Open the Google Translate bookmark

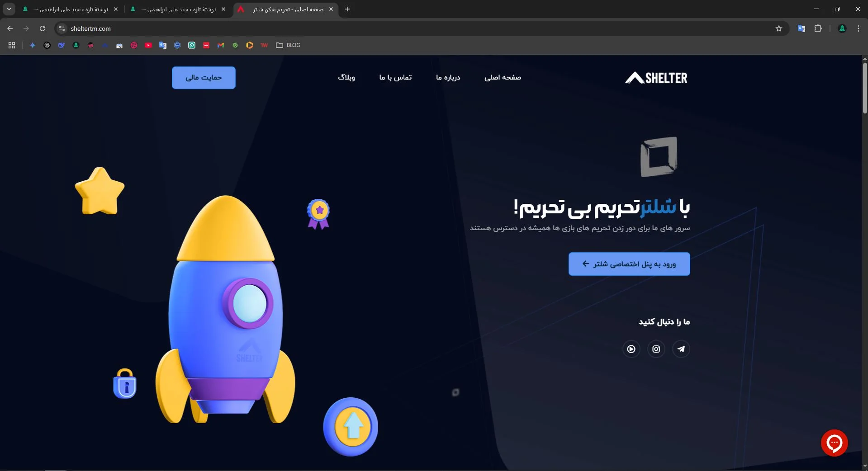(x=163, y=45)
